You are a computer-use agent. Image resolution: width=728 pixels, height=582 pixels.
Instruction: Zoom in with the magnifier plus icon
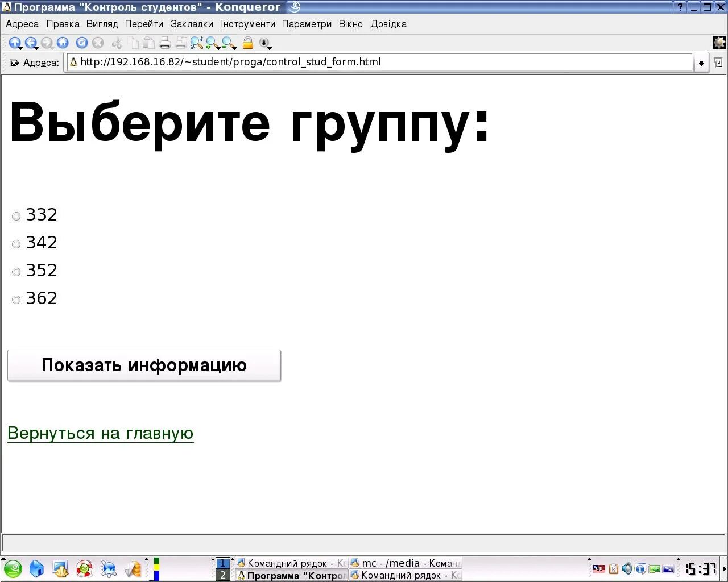(x=213, y=43)
